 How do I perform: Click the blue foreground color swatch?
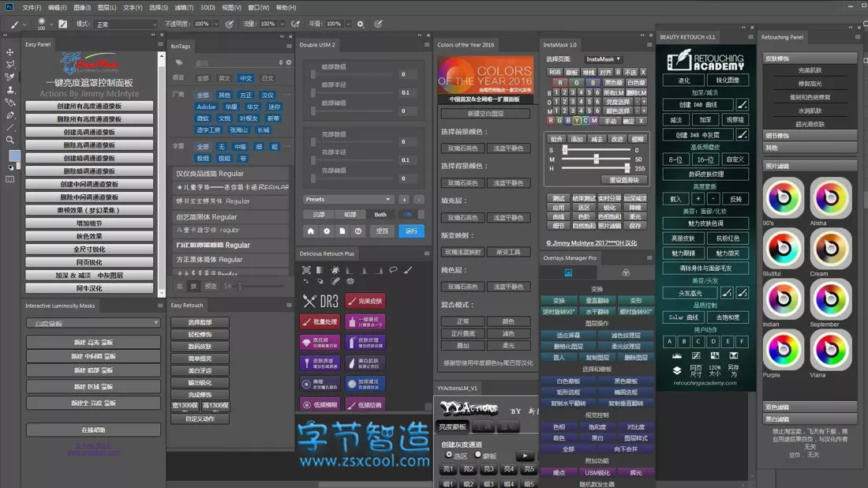pos(14,156)
